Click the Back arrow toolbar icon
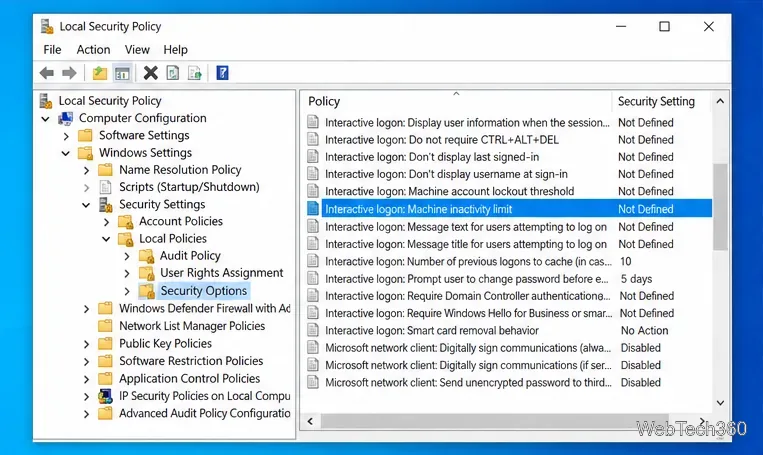The height and width of the screenshot is (455, 763). tap(47, 73)
